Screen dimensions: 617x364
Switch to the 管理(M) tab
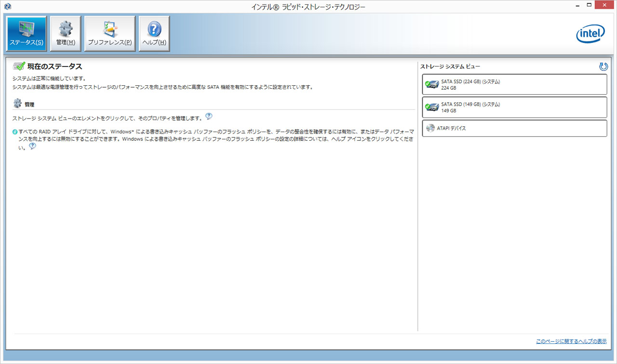pyautogui.click(x=66, y=33)
